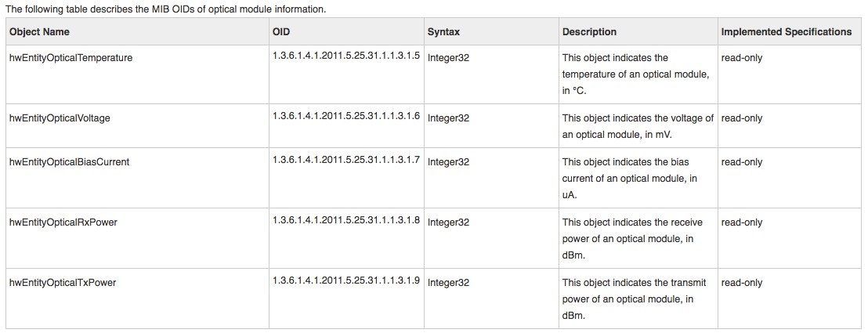The height and width of the screenshot is (333, 868).
Task: Click the OID column header
Action: [x=281, y=31]
